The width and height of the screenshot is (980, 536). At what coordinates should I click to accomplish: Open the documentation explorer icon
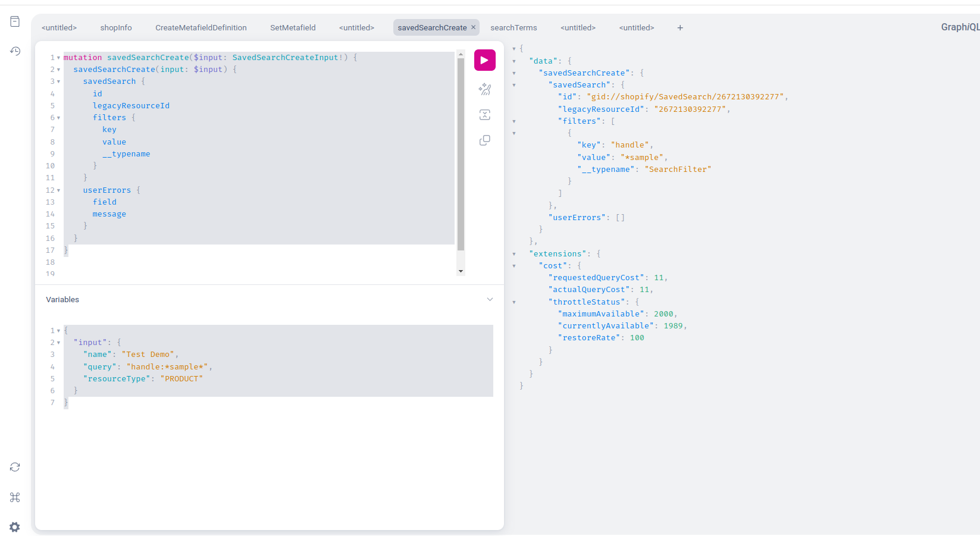(15, 22)
